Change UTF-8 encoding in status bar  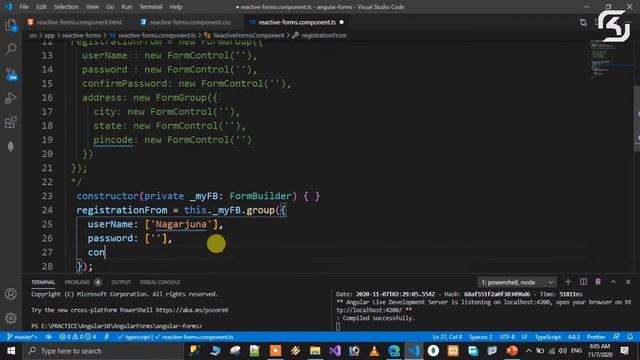click(x=507, y=337)
